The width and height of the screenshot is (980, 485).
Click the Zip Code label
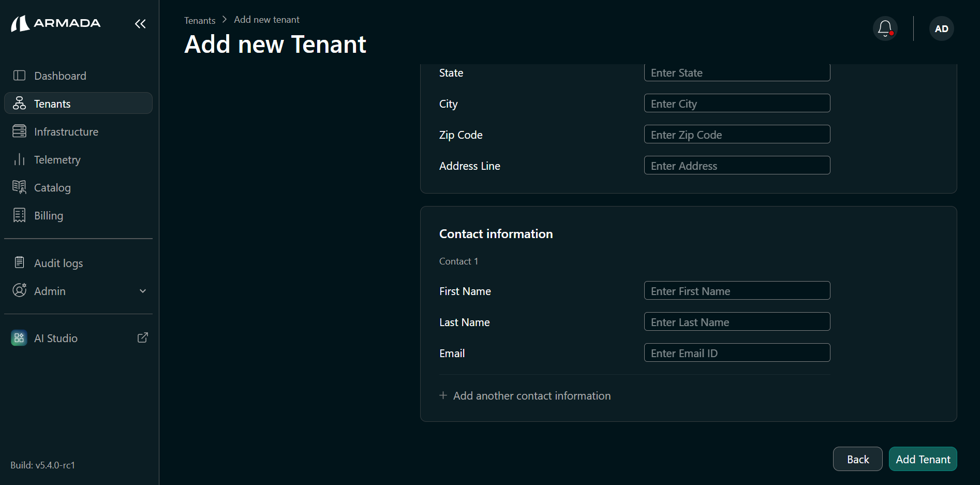[x=461, y=135]
